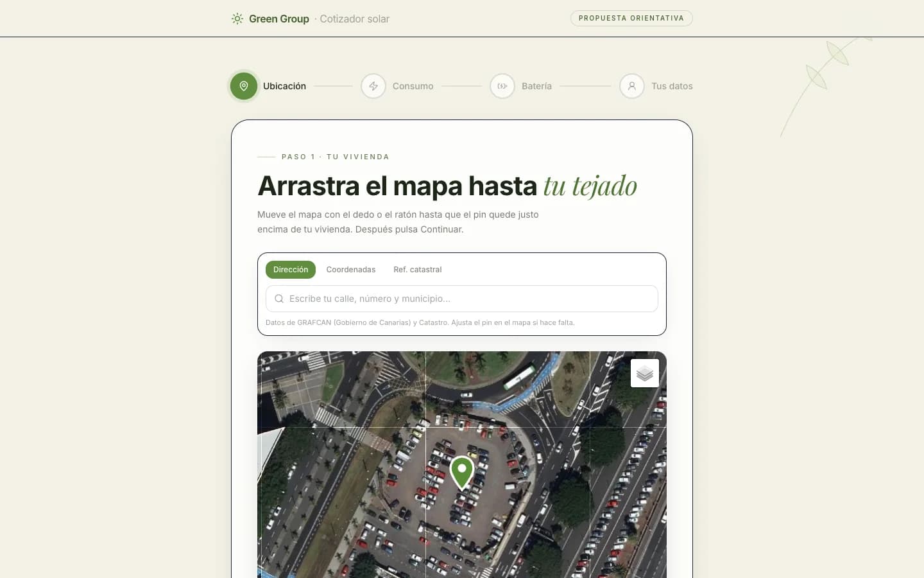Screen dimensions: 924x578
Task: Click the Propuesta Orientativa badge
Action: click(631, 18)
